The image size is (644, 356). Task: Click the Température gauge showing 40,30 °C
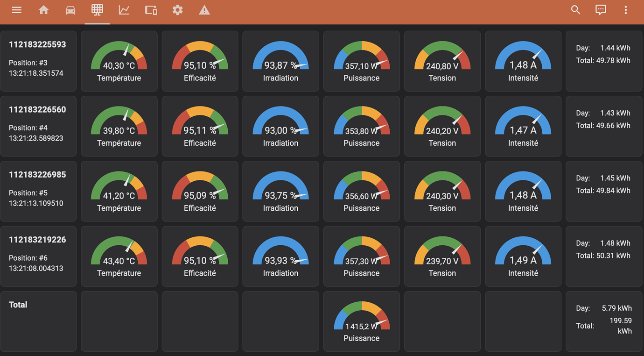(x=119, y=61)
